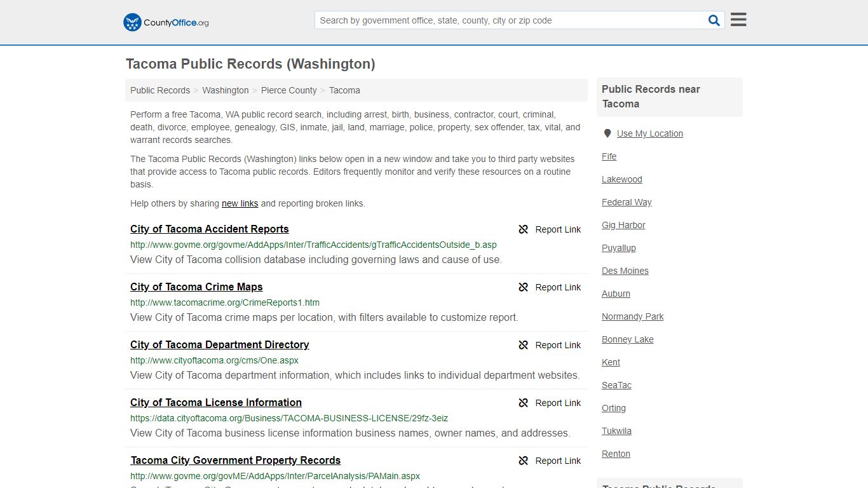Click the Tacoma Public Records (Washington) heading
This screenshot has width=868, height=488.
(x=250, y=64)
